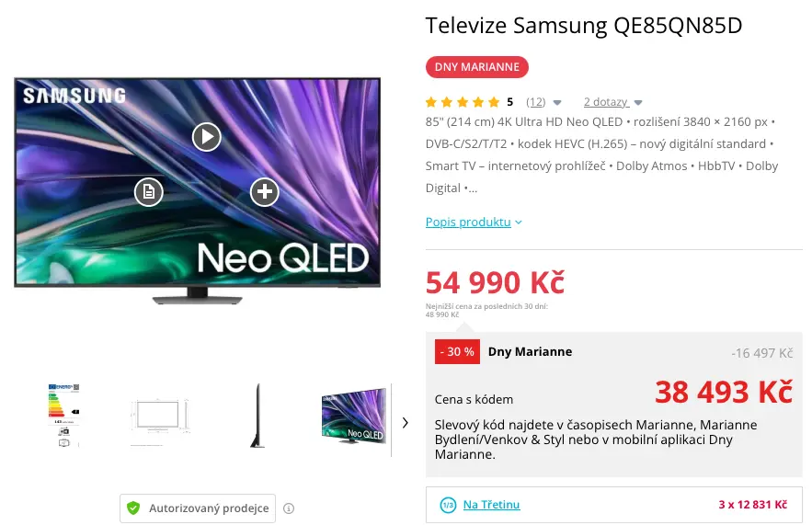Expand Popis produktu section
The height and width of the screenshot is (525, 812).
[x=474, y=223]
